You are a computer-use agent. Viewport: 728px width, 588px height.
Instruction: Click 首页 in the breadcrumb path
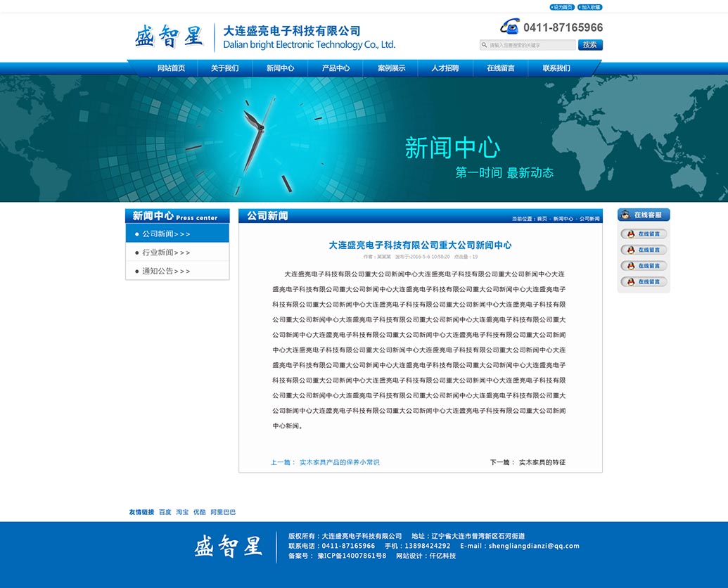tap(542, 219)
